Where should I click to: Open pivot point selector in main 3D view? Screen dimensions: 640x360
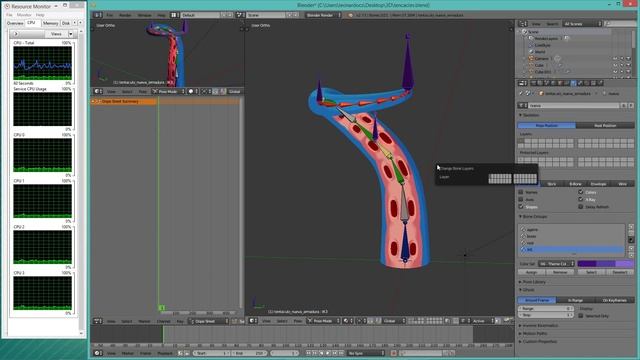click(361, 321)
